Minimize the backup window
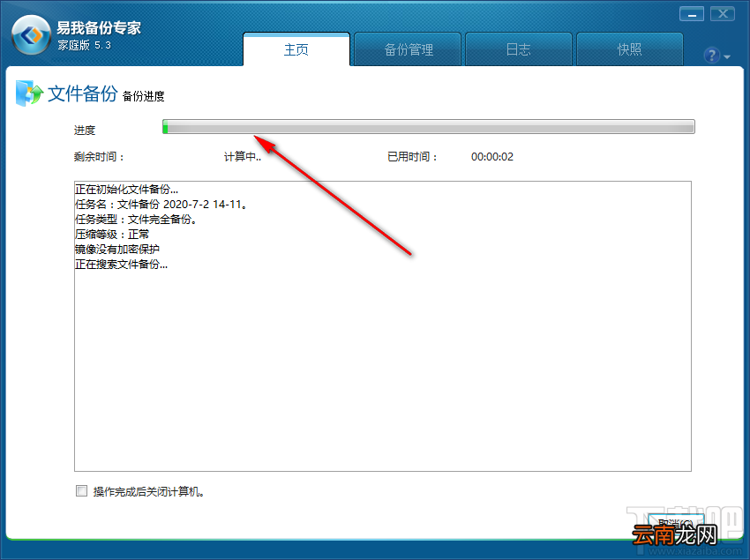Screen dimensions: 750x560 [692, 14]
